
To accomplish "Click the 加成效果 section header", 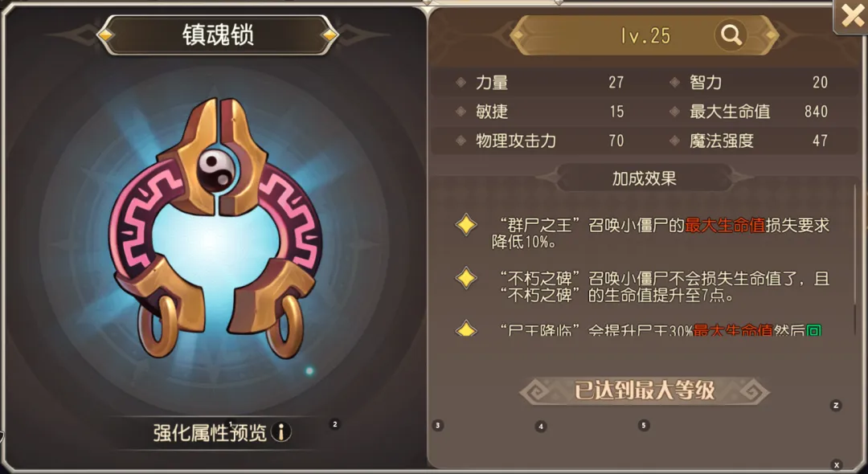I will click(x=645, y=178).
